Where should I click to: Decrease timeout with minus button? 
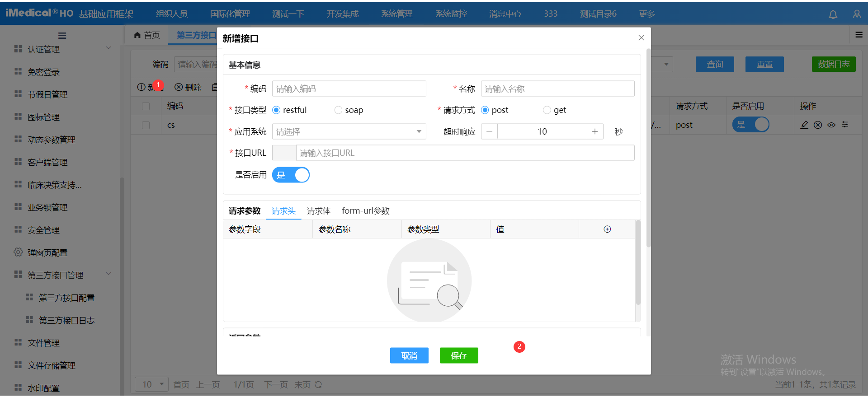point(489,131)
